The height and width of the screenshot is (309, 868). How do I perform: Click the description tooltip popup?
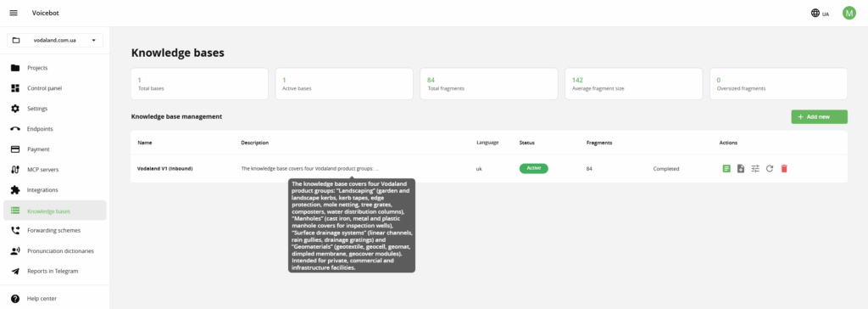click(352, 225)
